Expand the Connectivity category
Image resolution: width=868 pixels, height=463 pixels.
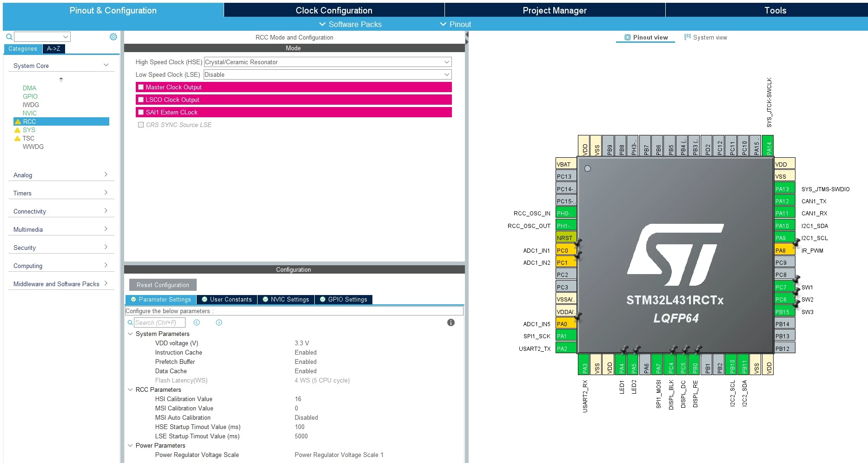click(61, 211)
